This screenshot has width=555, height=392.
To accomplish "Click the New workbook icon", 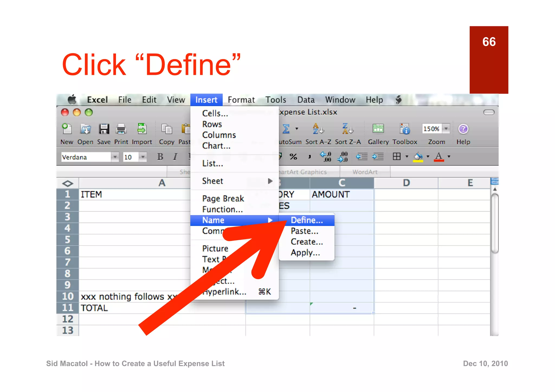I will click(67, 129).
